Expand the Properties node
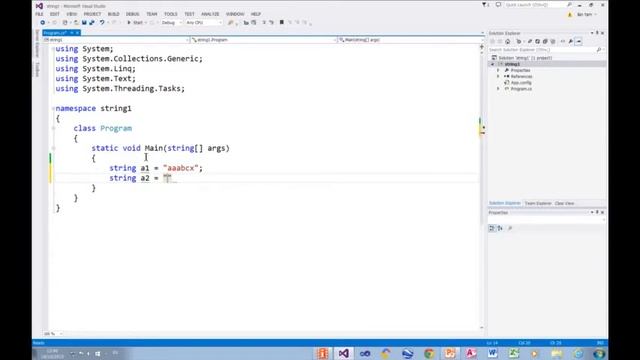This screenshot has height=360, width=640. coord(498,71)
